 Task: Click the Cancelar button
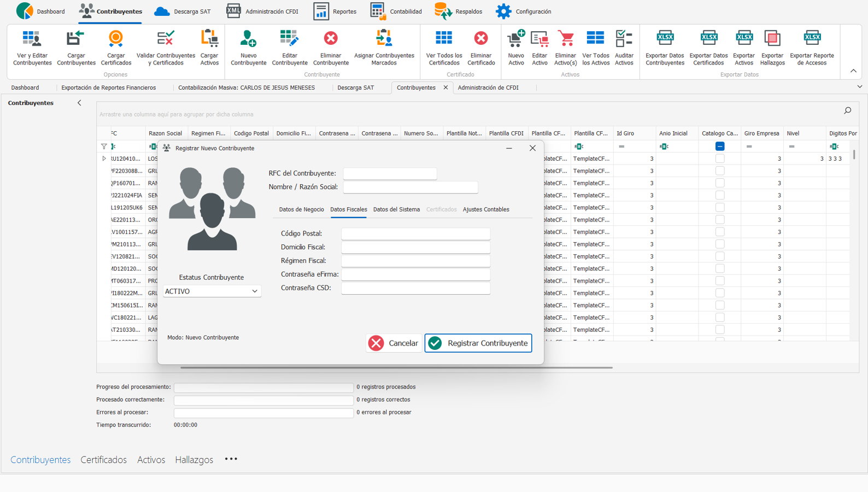pos(394,343)
